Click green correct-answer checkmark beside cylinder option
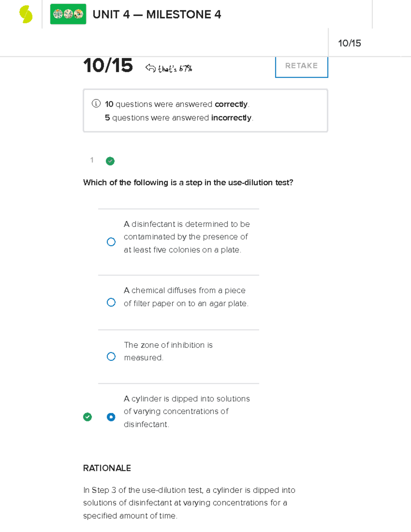This screenshot has height=532, width=411. pos(87,417)
